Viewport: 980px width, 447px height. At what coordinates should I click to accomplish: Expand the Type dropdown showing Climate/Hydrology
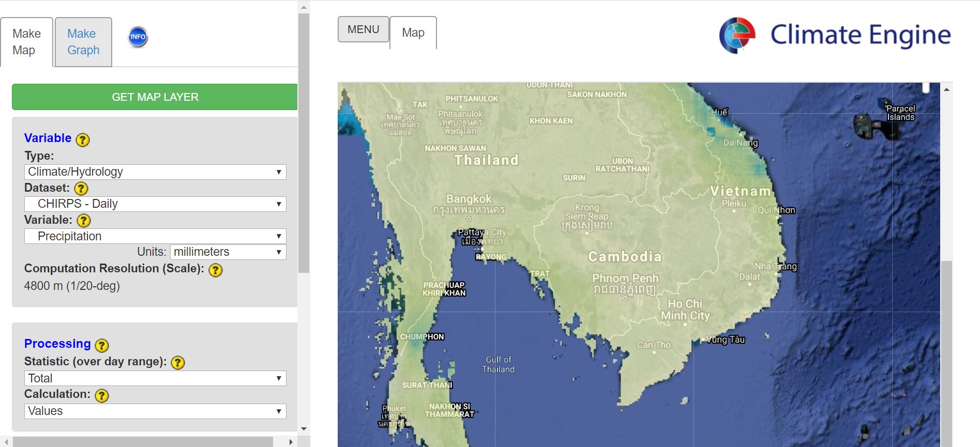click(155, 172)
